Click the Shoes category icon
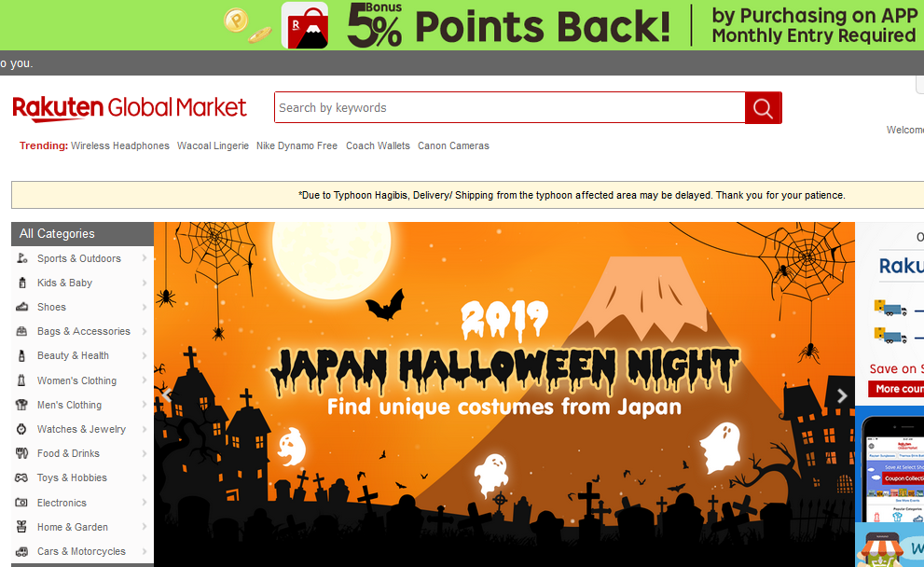Screen dimensions: 924x567 click(21, 307)
